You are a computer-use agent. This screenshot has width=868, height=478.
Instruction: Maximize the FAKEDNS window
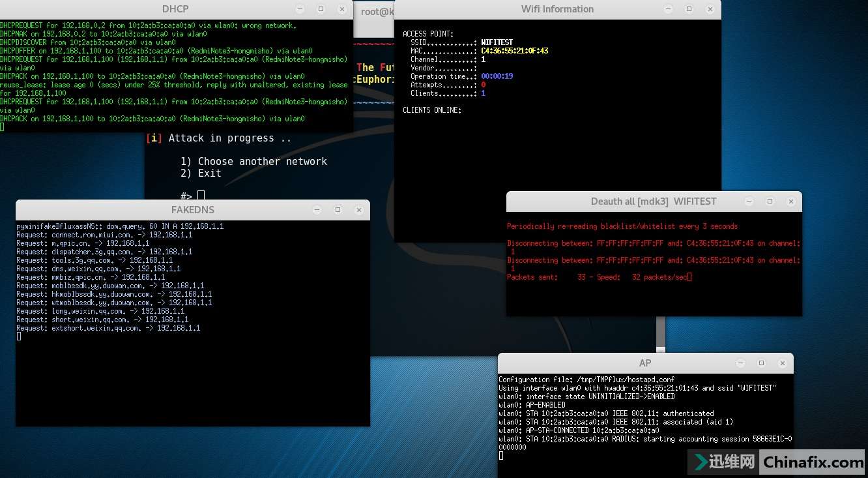pyautogui.click(x=338, y=210)
